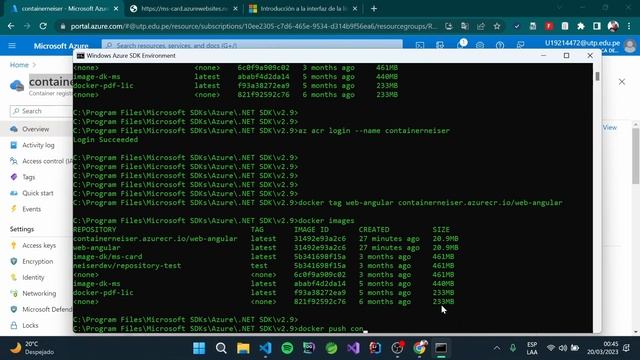Open Chrome's three-dot menu
The width and height of the screenshot is (640, 360).
629,26
